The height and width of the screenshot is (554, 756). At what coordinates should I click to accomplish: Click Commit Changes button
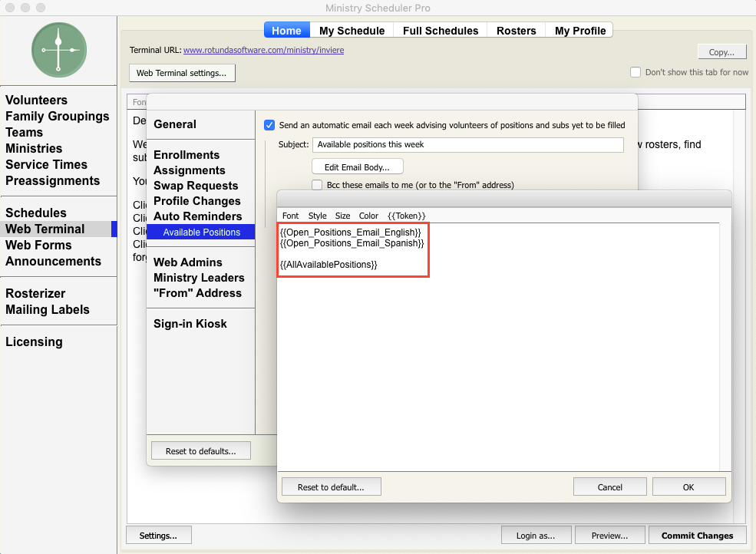pyautogui.click(x=697, y=535)
